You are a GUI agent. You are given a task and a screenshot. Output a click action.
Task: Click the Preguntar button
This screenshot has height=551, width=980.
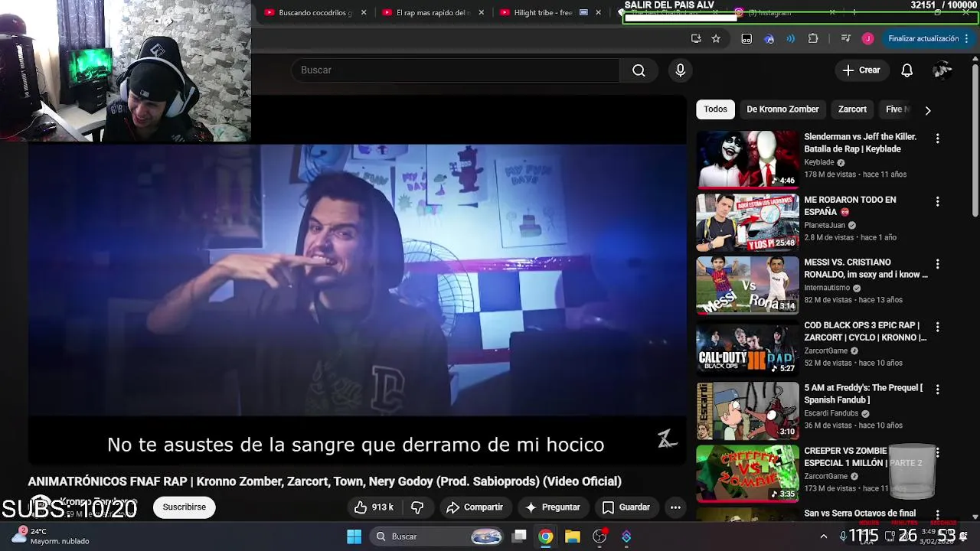click(553, 507)
